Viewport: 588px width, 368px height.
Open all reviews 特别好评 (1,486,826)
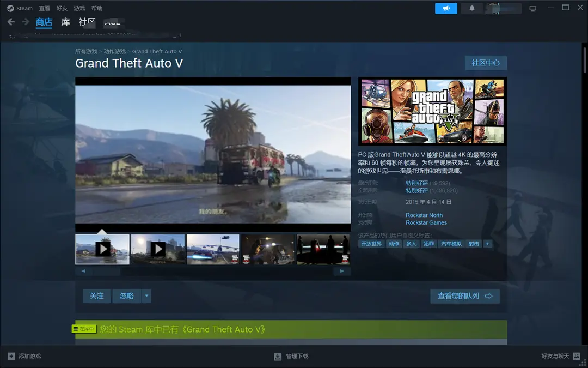[x=432, y=190]
